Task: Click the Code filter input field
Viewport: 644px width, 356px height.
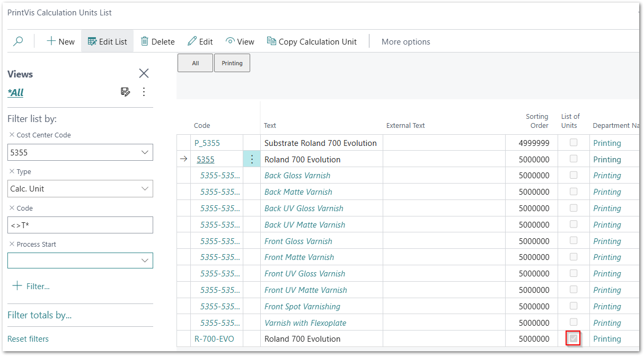Action: (x=80, y=225)
